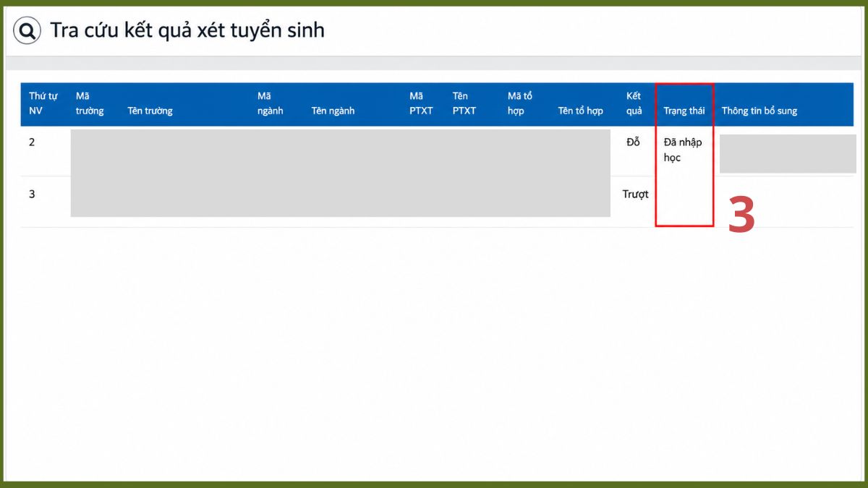Click the 'Mã trường' column header
The image size is (868, 488).
(90, 103)
